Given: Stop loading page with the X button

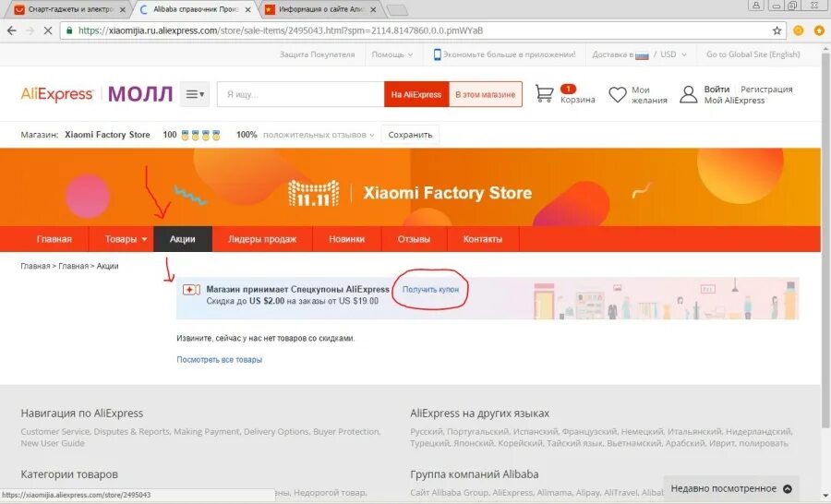Looking at the screenshot, I should (x=47, y=30).
